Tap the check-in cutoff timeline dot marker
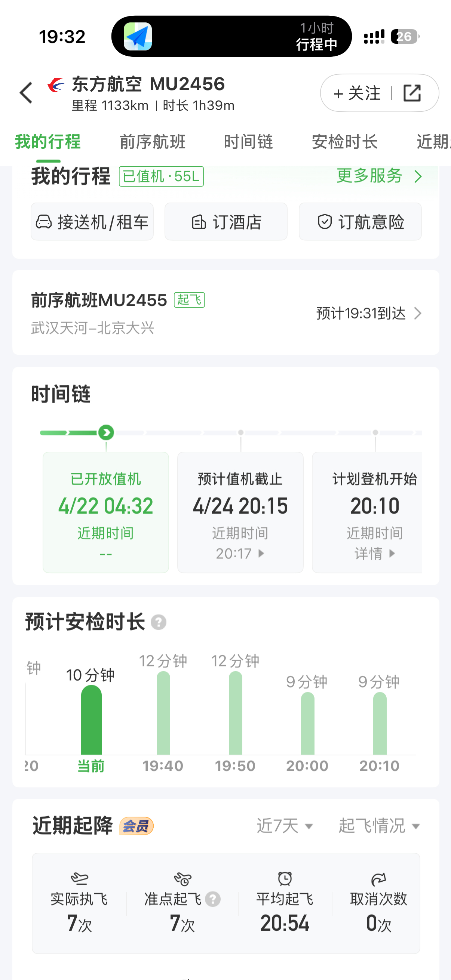The height and width of the screenshot is (980, 451). pos(240,432)
